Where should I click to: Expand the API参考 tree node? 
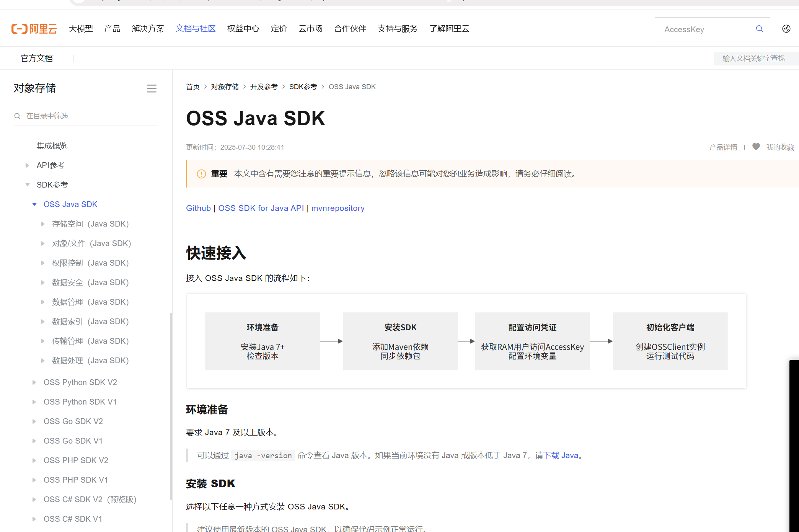27,165
